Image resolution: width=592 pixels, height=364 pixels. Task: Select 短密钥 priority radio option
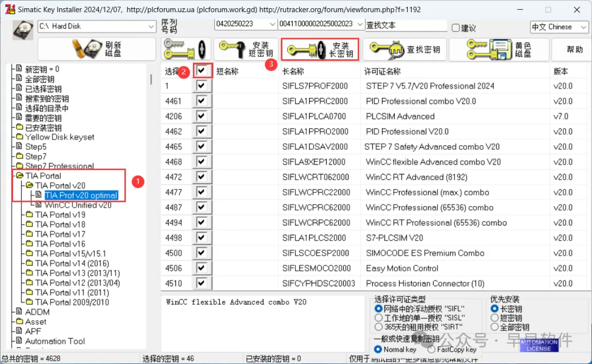[x=494, y=318]
